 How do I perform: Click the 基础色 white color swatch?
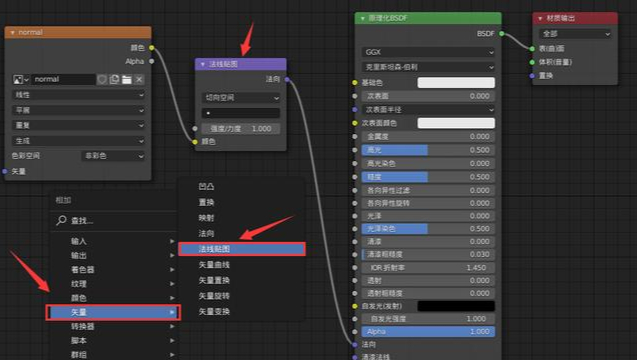point(456,83)
